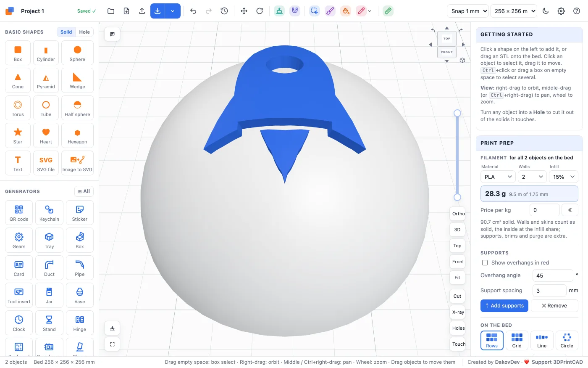Switch shape mode to Hole

84,32
